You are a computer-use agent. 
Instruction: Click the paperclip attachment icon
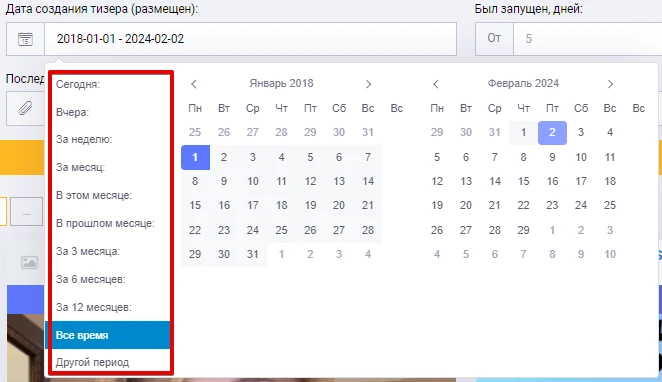(x=25, y=108)
